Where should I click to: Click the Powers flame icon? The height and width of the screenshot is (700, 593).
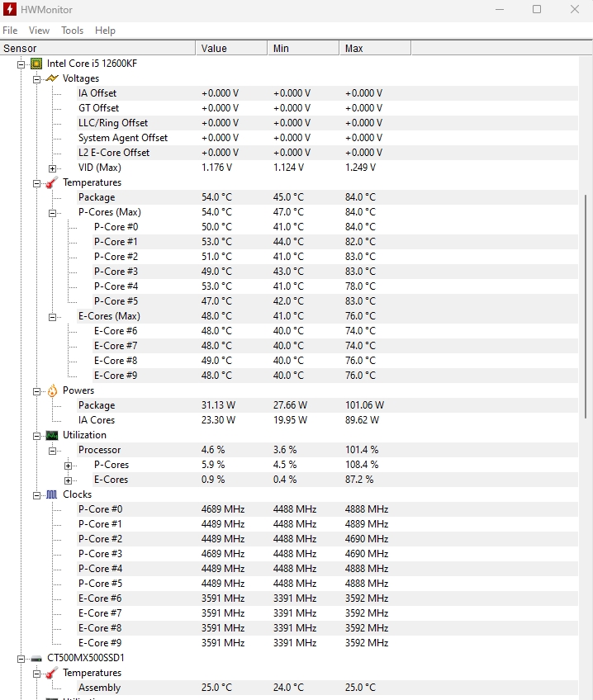pyautogui.click(x=52, y=390)
